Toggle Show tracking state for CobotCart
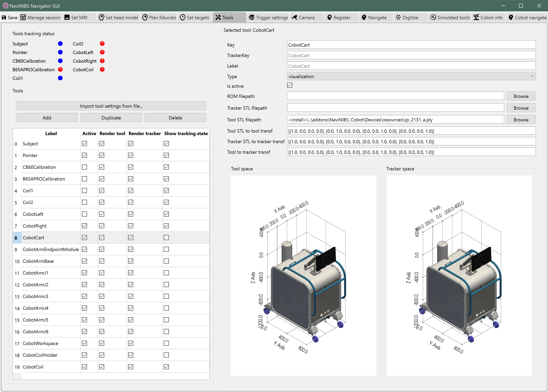 coord(166,238)
